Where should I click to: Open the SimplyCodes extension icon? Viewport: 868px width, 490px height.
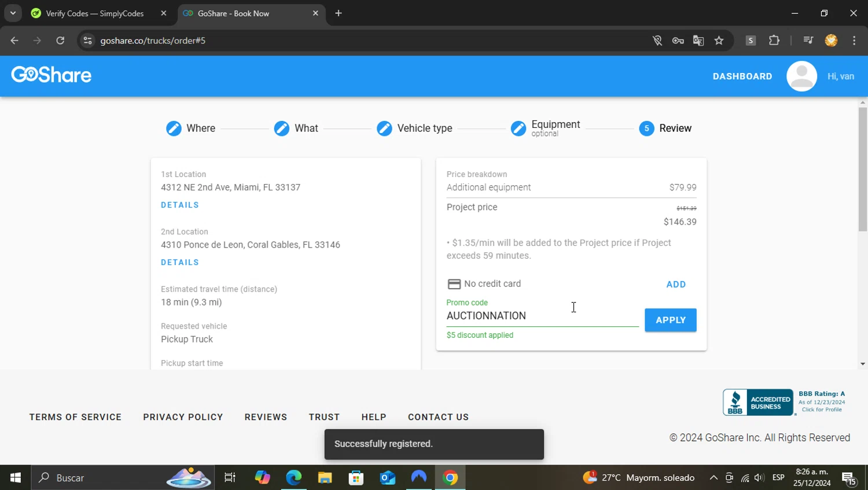click(x=751, y=40)
